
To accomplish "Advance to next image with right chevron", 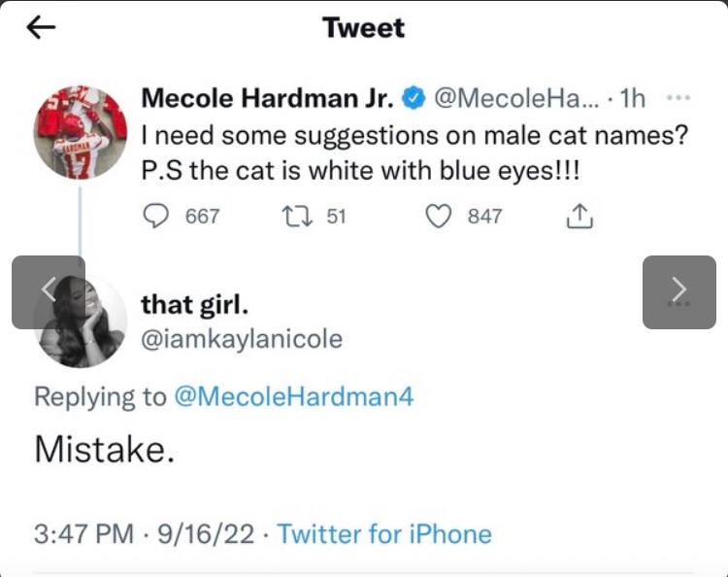I will [679, 291].
